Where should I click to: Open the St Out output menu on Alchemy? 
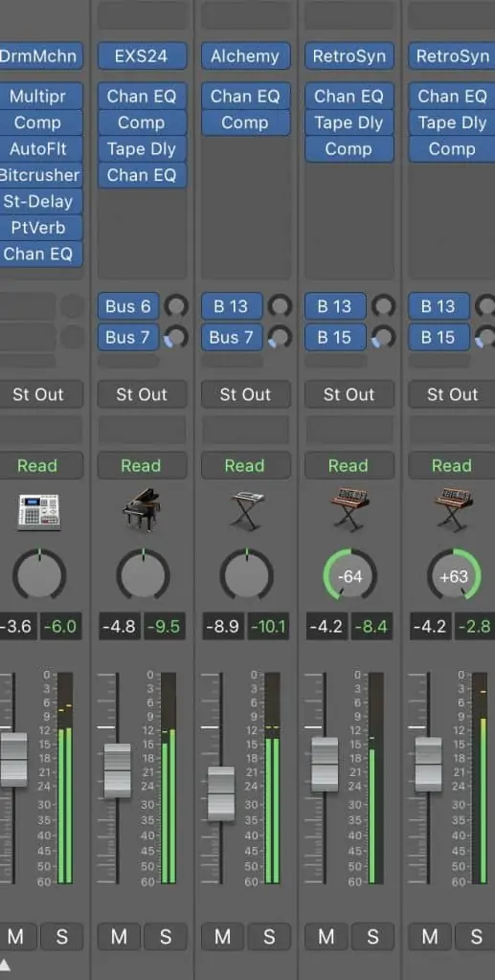[x=246, y=394]
